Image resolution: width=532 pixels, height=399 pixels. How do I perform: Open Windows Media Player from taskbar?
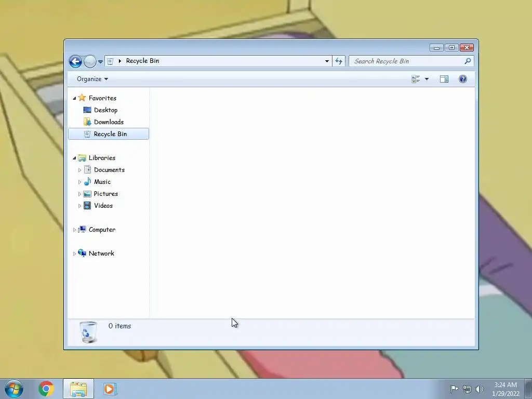click(110, 389)
